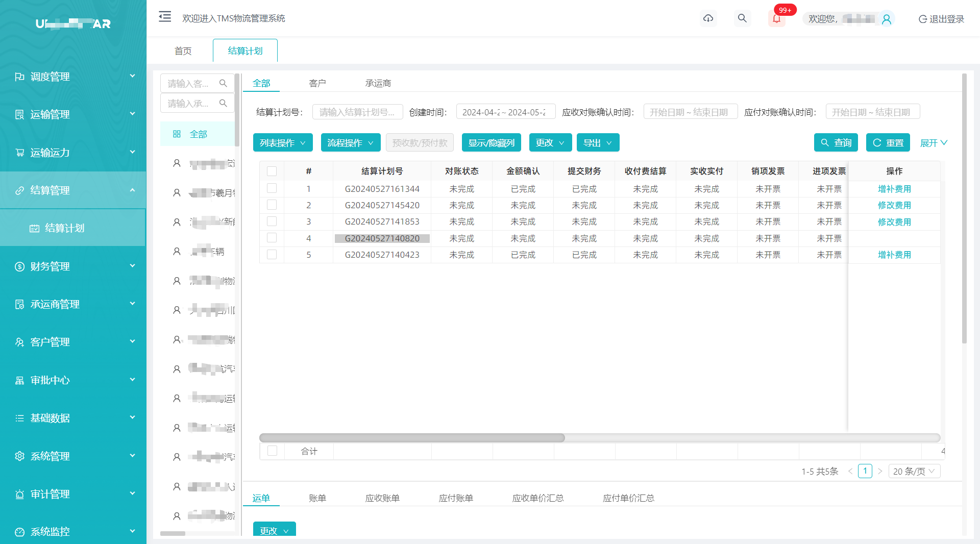Click the 运输管理 document icon in sidebar
Screen dimensions: 980x544
pyautogui.click(x=19, y=114)
